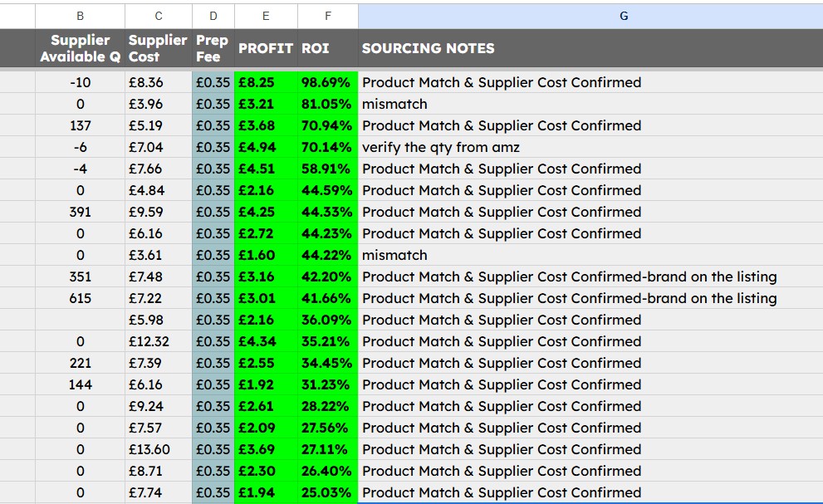Viewport: 823px width, 504px height.
Task: Select the cell containing -10
Action: click(x=80, y=82)
